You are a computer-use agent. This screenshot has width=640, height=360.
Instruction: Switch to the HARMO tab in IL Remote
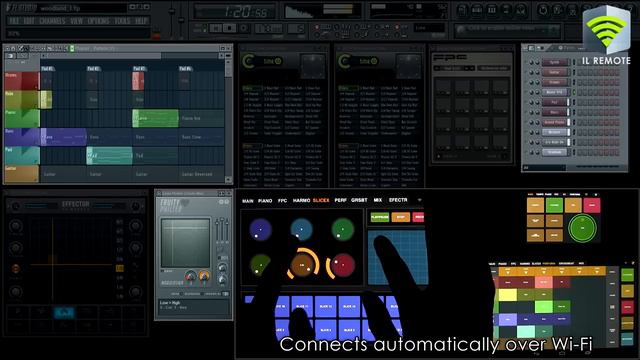click(301, 200)
